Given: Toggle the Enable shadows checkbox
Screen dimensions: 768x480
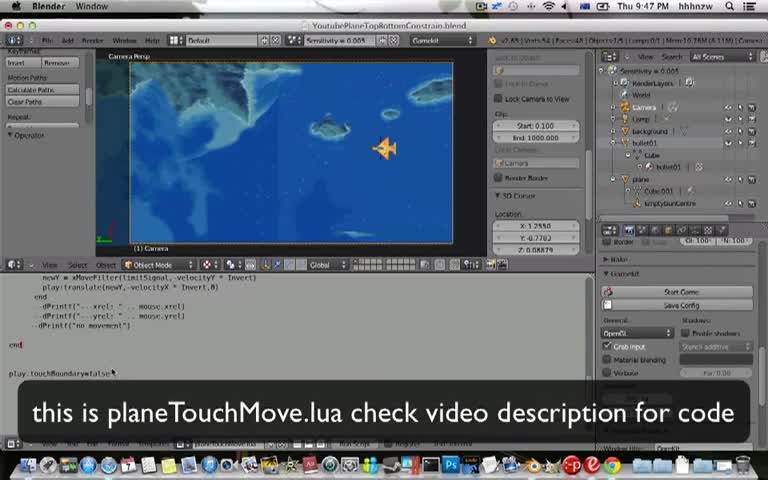Looking at the screenshot, I should (685, 333).
